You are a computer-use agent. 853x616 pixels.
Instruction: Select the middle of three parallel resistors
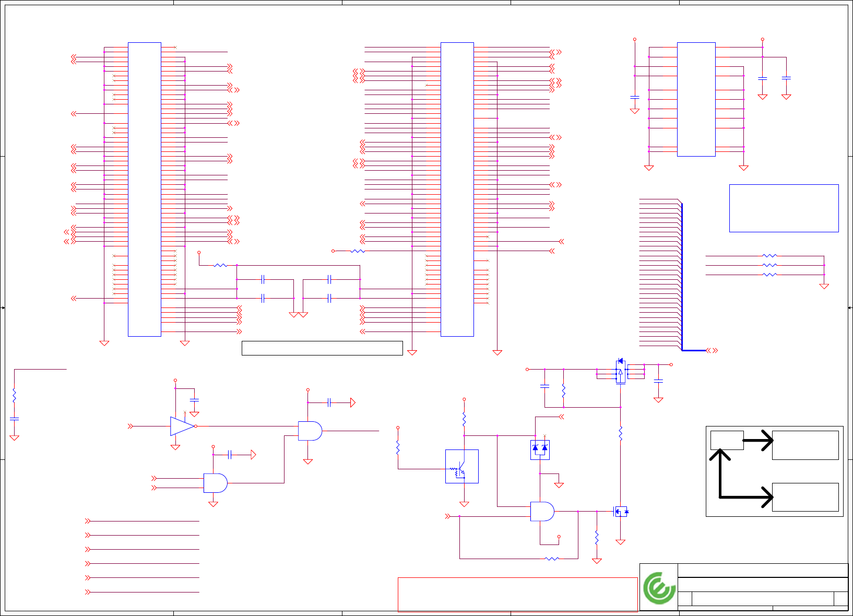[x=770, y=265]
